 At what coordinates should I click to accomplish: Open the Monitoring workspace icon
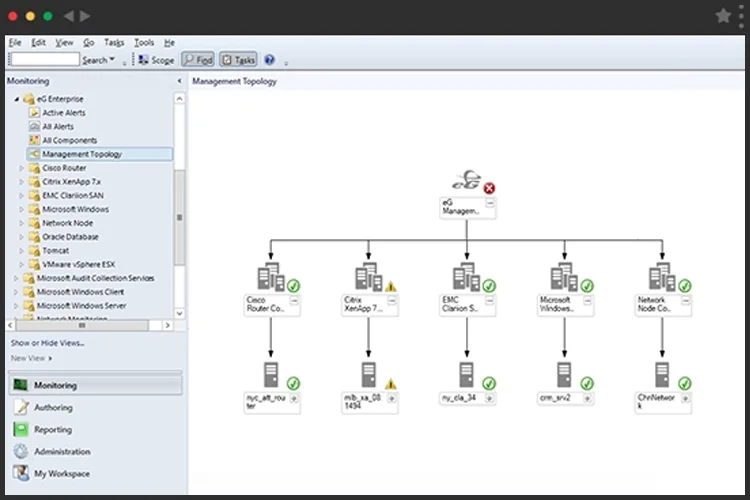tap(21, 385)
